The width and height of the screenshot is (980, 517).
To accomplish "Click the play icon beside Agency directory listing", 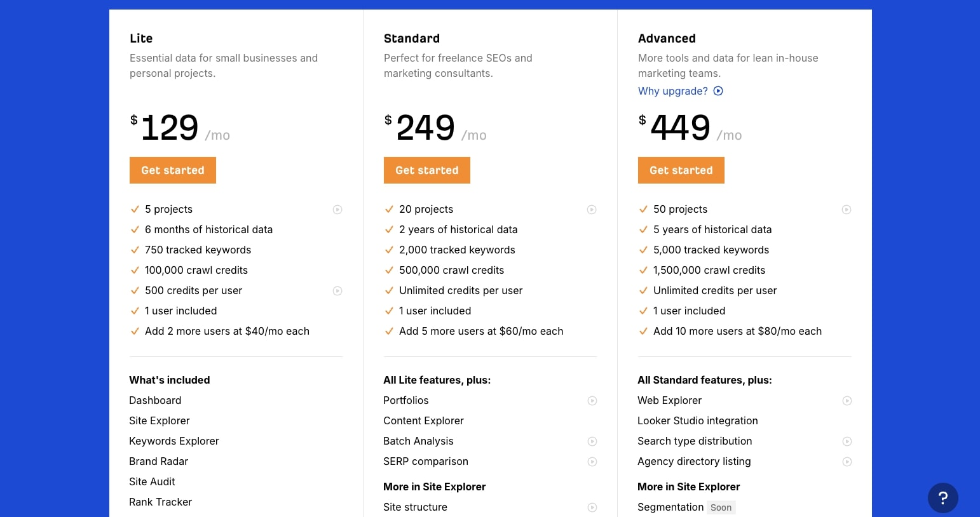I will point(847,462).
